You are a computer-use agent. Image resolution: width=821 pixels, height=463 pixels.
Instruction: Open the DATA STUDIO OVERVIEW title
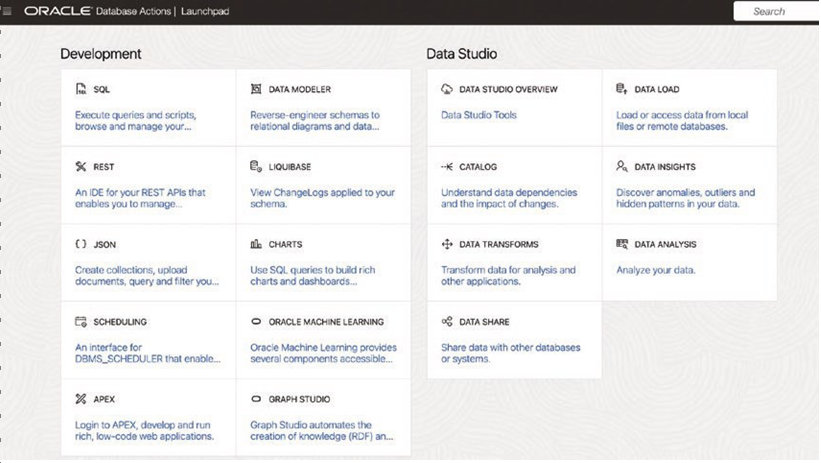click(x=508, y=90)
